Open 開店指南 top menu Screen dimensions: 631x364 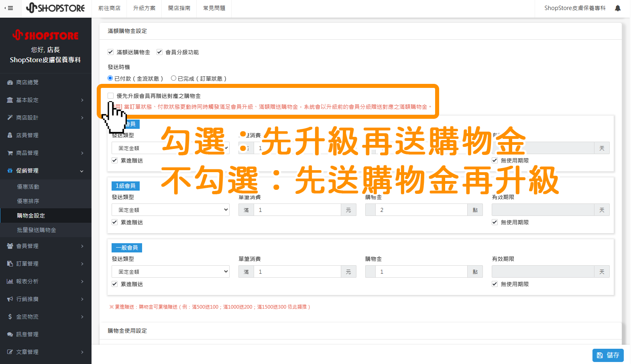[179, 8]
